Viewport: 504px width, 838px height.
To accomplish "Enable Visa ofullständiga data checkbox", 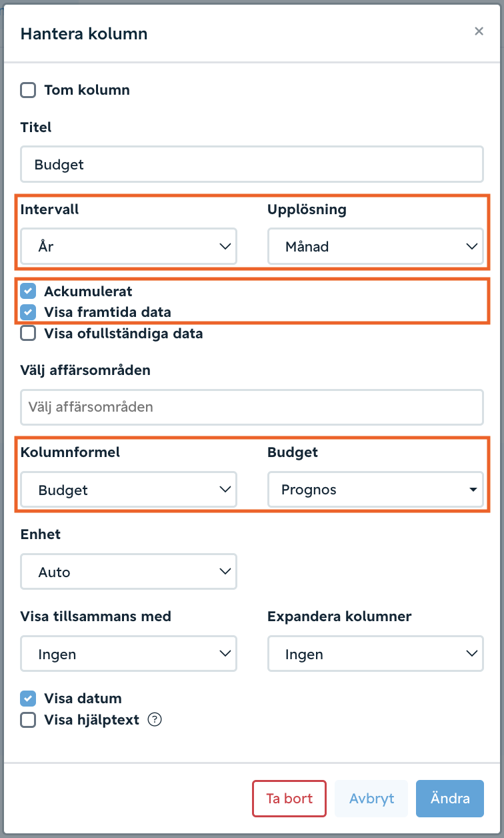I will [28, 333].
